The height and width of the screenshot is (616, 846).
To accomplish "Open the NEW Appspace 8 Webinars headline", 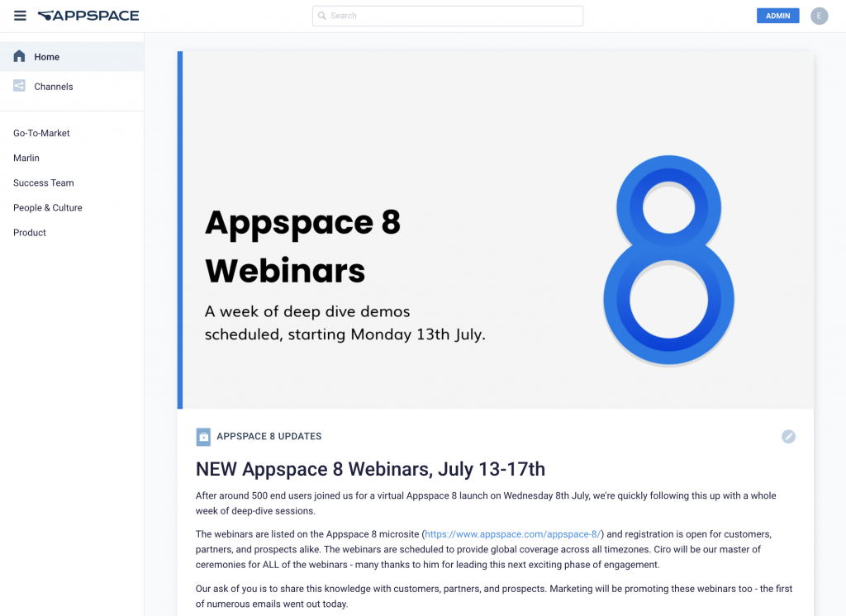I will click(x=370, y=469).
